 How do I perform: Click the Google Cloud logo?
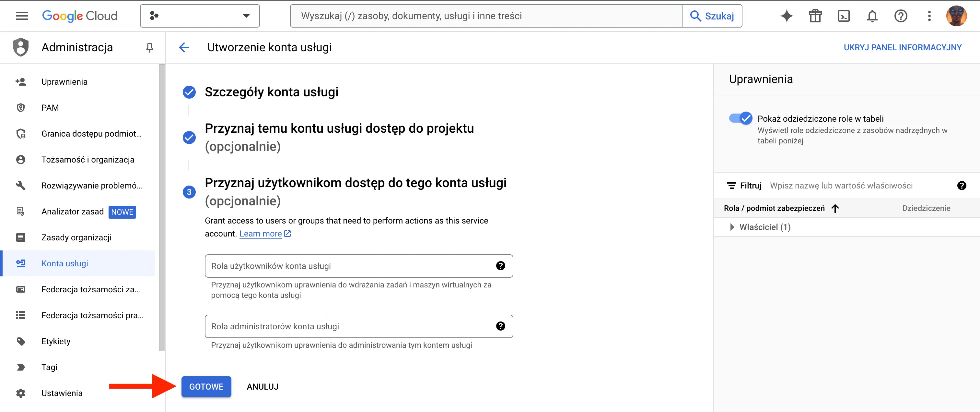point(79,16)
